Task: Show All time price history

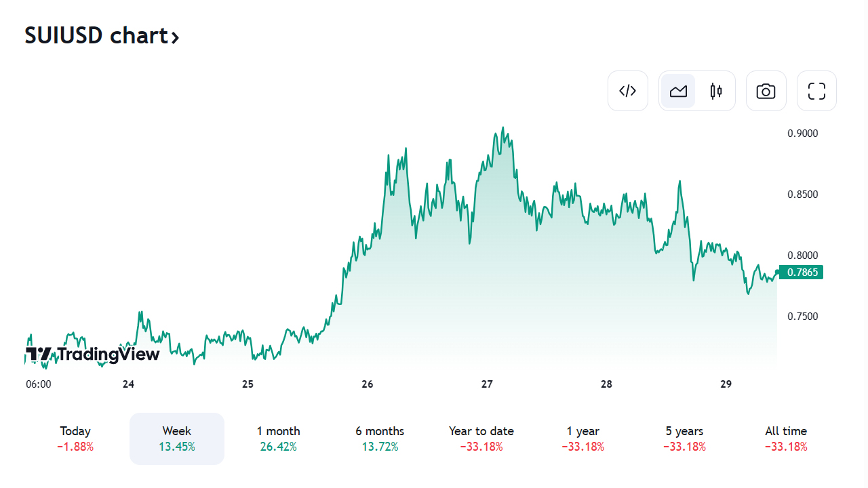Action: coord(786,439)
